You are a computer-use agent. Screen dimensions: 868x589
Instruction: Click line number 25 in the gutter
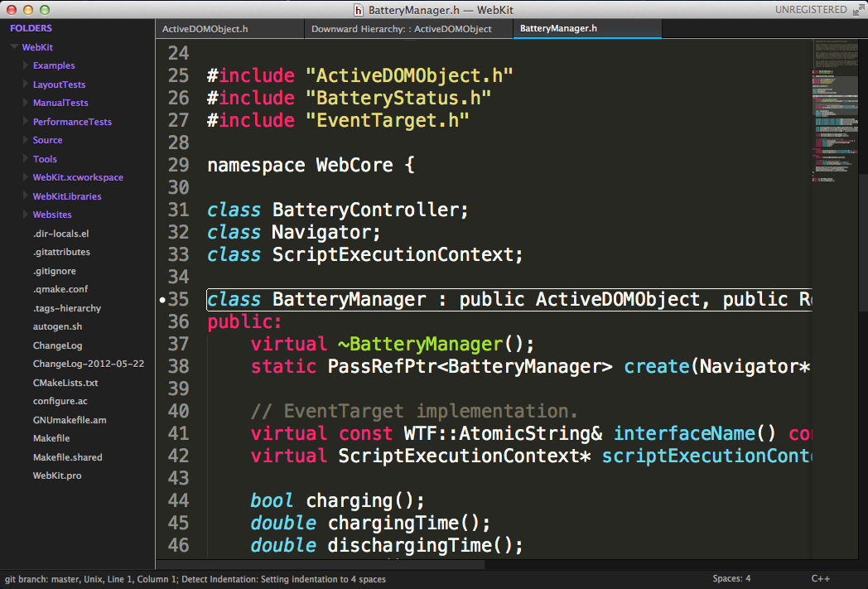click(x=179, y=76)
